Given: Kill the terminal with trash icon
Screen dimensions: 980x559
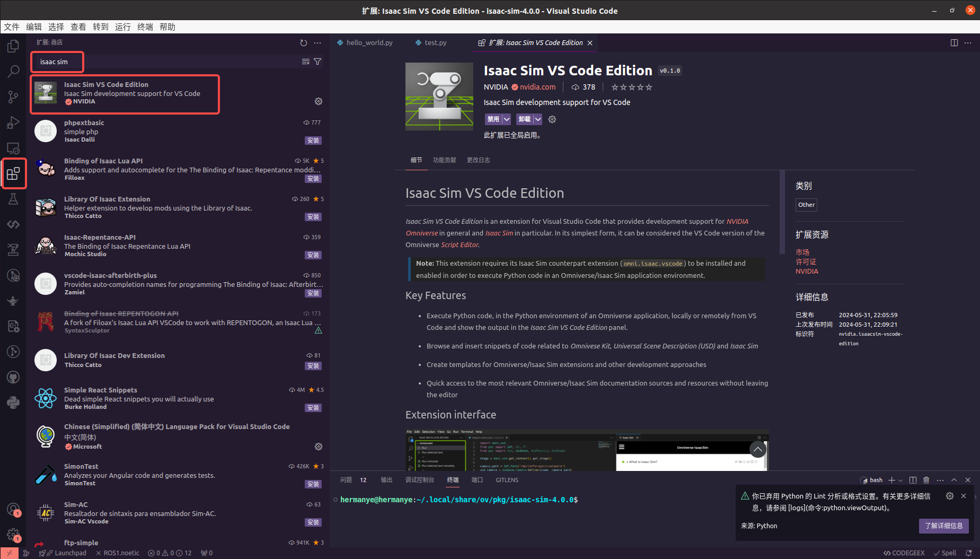Looking at the screenshot, I should pyautogui.click(x=926, y=480).
